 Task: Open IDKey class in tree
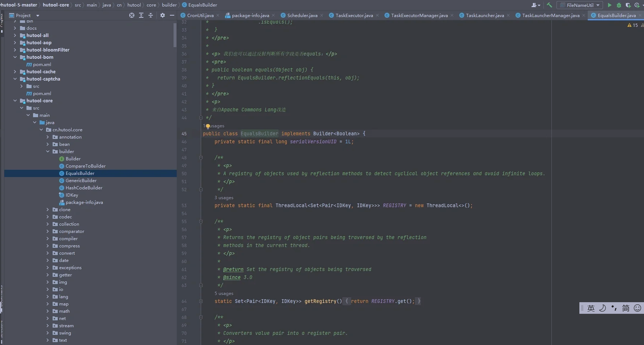coord(72,195)
